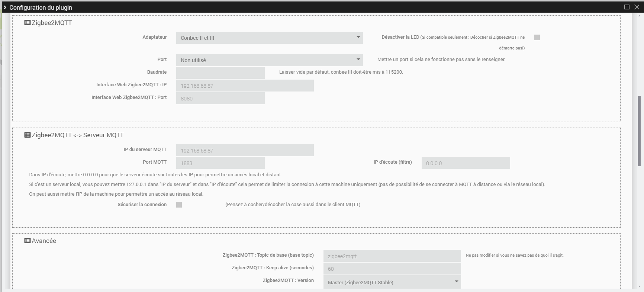Click the Interface Web Zigbee2MQTT IP field
This screenshot has width=644, height=292.
tap(245, 86)
